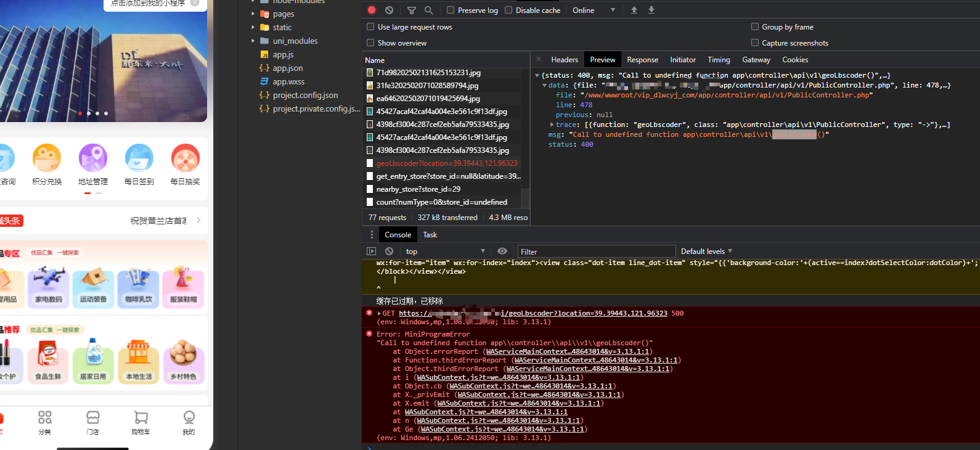Clear the console using the clear icon

click(x=389, y=251)
